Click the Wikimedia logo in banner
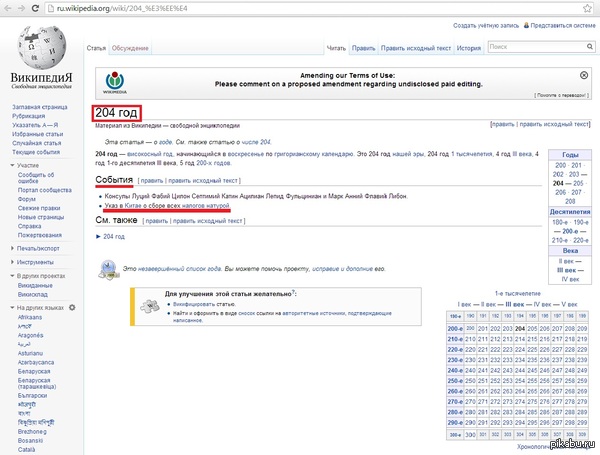600x455 pixels. click(x=117, y=81)
